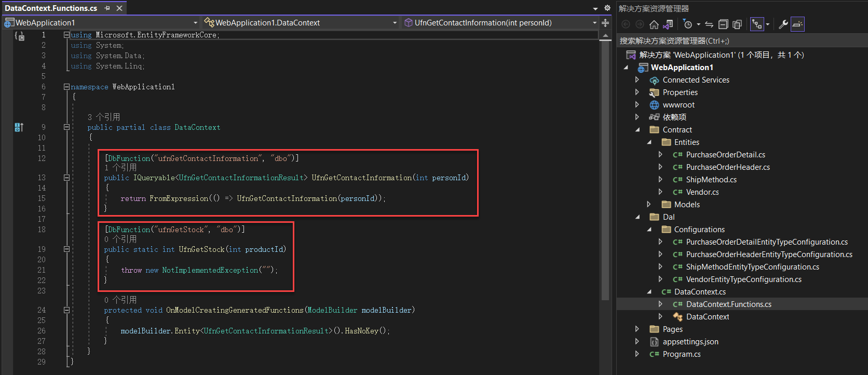
Task: Click the split editor window icon
Action: [x=605, y=23]
